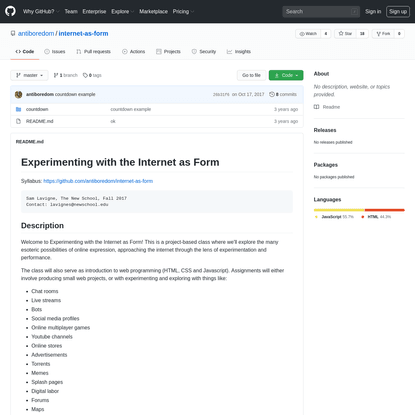Open the 8 commits history
This screenshot has width=415, height=415.
283,94
